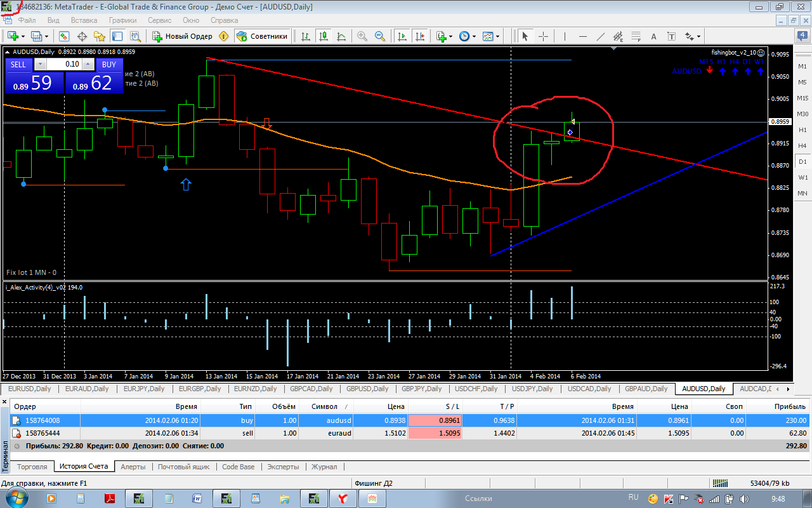Screen dimensions: 812x508
Task: Click the SELL one-click button
Action: pos(18,64)
